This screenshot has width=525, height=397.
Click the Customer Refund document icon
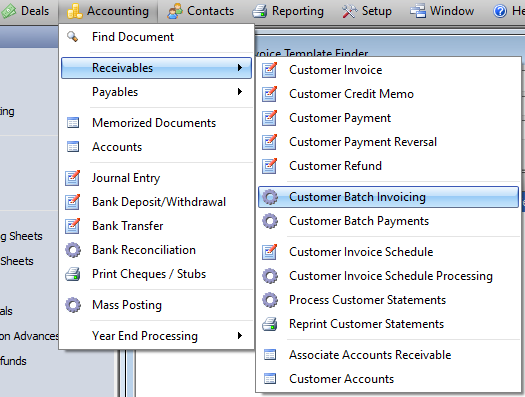click(x=270, y=166)
